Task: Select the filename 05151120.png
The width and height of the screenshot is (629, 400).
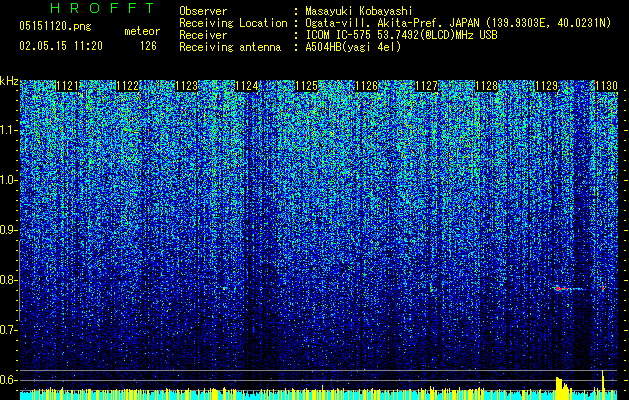Action: coord(55,27)
